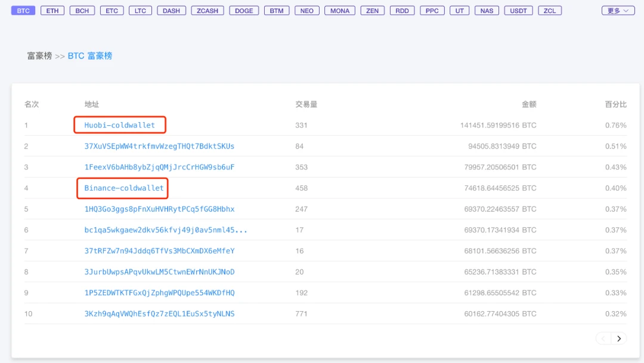Screen dimensions: 644x363
Task: Select the DOGE coin tab
Action: point(244,11)
